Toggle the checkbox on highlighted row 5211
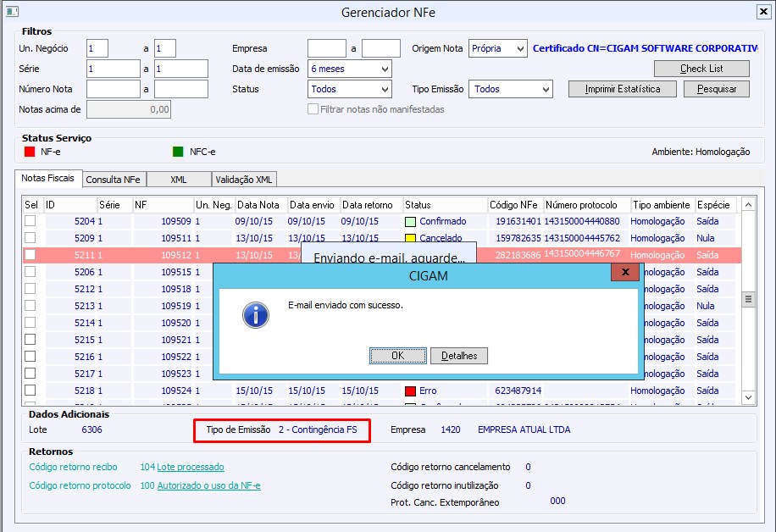This screenshot has height=532, width=776. coord(30,254)
